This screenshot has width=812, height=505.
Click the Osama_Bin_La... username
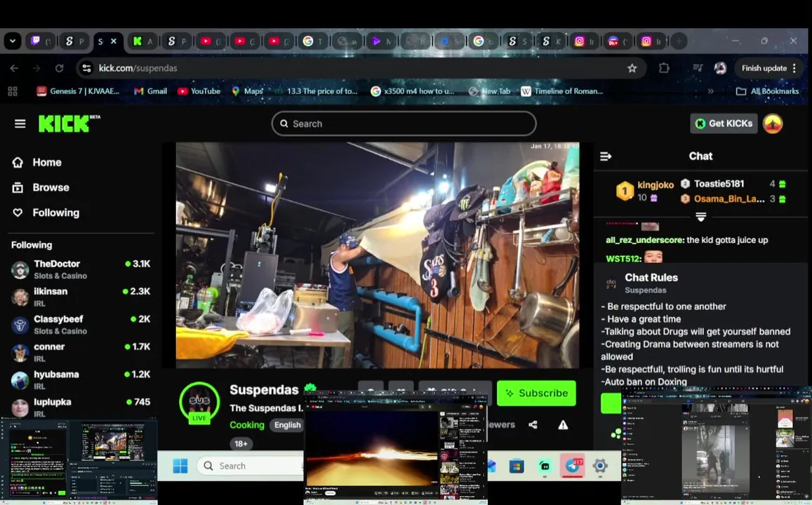728,198
